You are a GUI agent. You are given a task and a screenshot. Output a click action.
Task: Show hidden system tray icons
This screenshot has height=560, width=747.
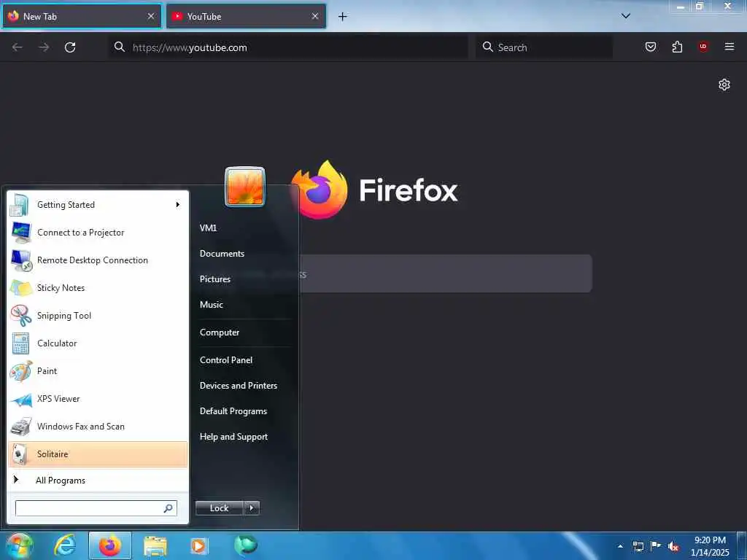[x=620, y=546]
